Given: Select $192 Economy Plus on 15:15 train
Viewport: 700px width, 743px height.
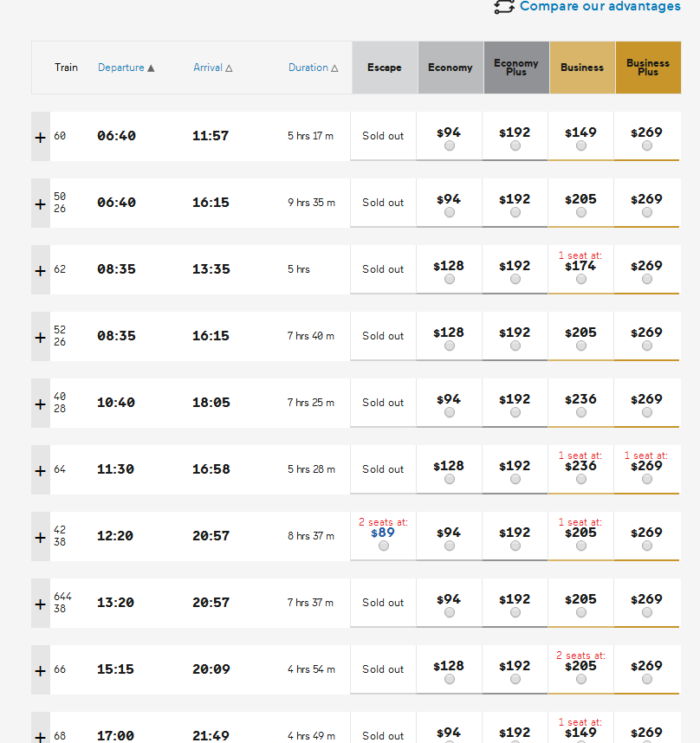Looking at the screenshot, I should [x=515, y=680].
